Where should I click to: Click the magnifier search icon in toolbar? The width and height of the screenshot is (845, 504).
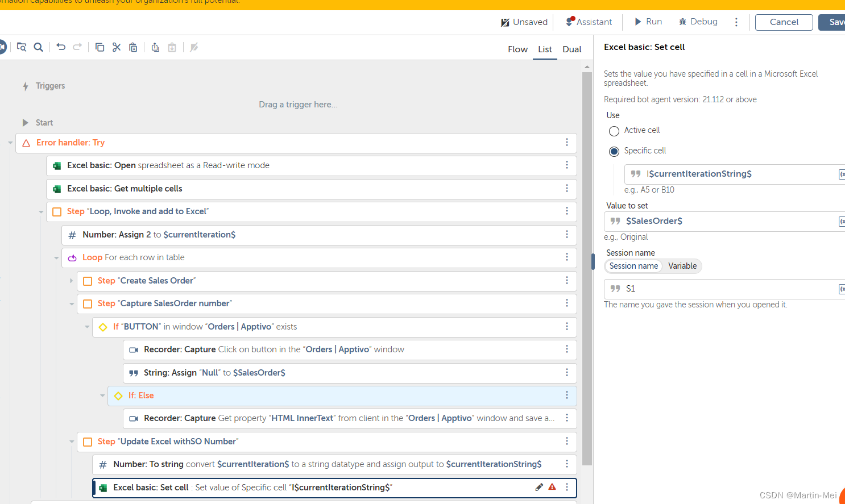[x=39, y=47]
